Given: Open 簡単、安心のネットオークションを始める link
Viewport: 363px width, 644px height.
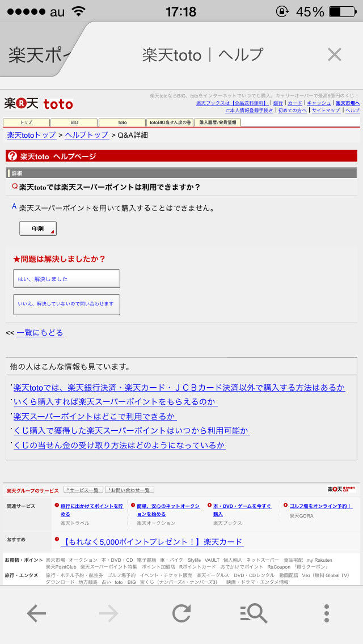Looking at the screenshot, I should 168,510.
